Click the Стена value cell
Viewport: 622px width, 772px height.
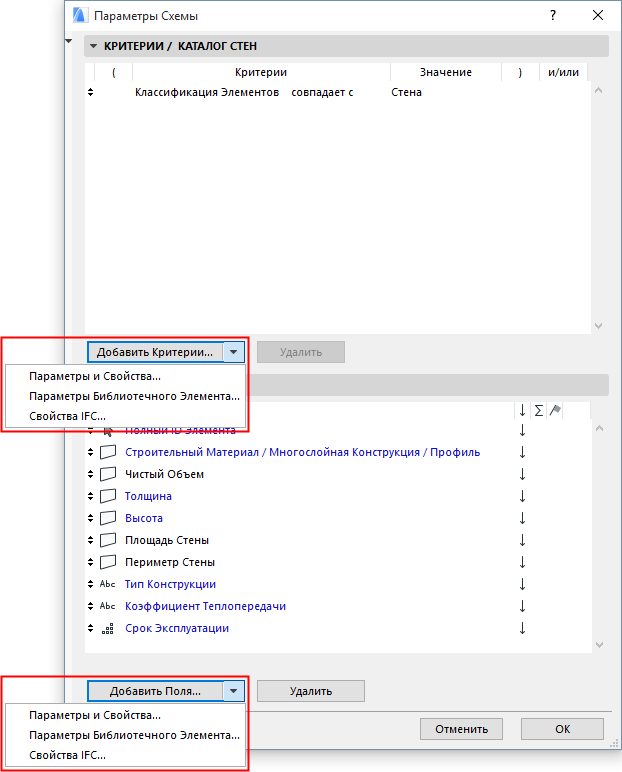406,92
